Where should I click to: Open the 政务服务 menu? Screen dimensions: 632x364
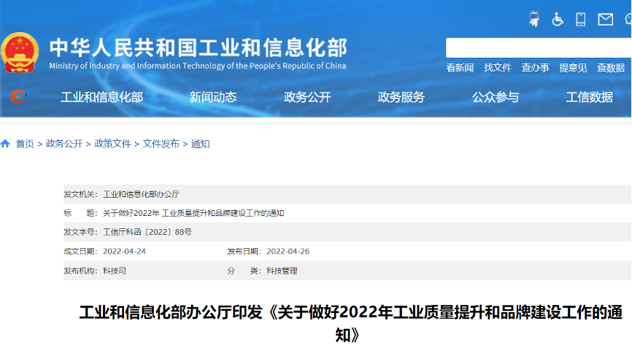pos(401,97)
